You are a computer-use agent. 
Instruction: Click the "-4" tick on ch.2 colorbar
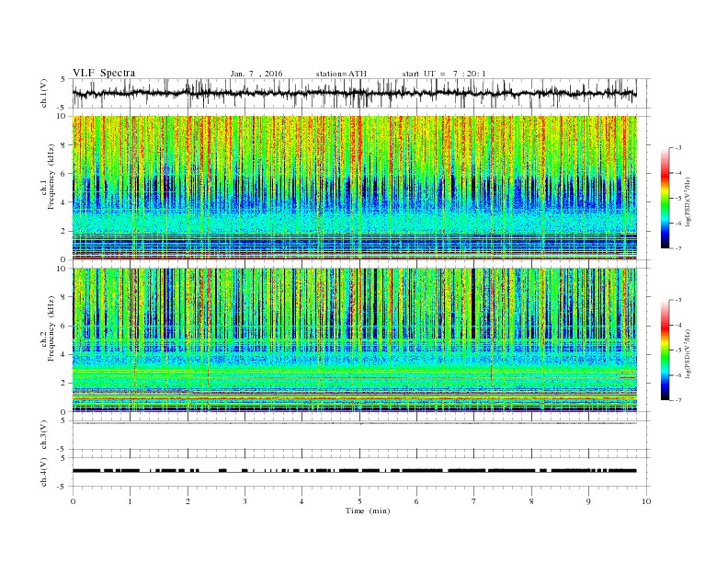click(x=677, y=325)
